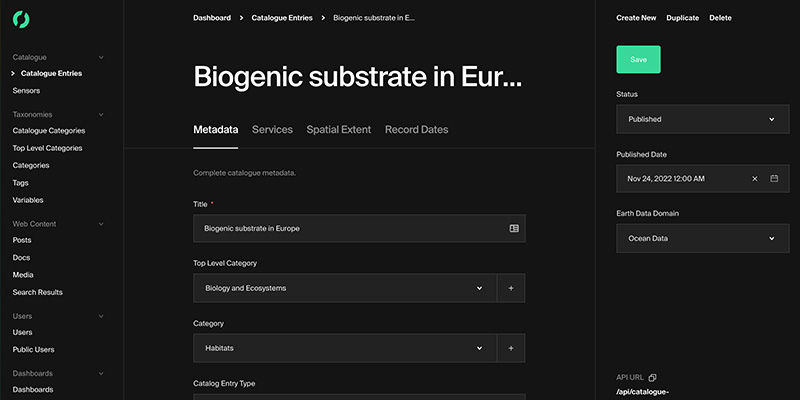Copy the API URL with copy icon
Viewport: 800px width, 400px height.
point(652,378)
